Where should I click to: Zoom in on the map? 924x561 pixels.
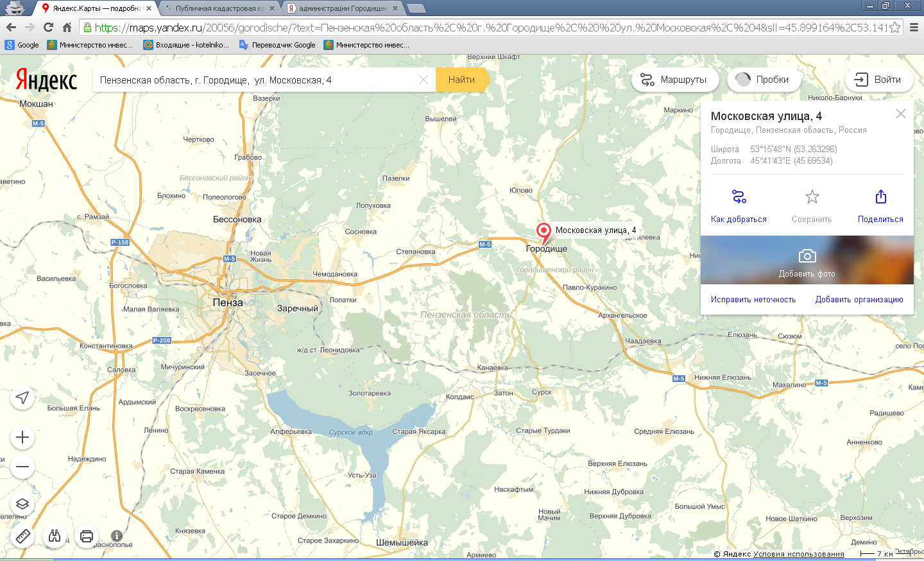22,438
